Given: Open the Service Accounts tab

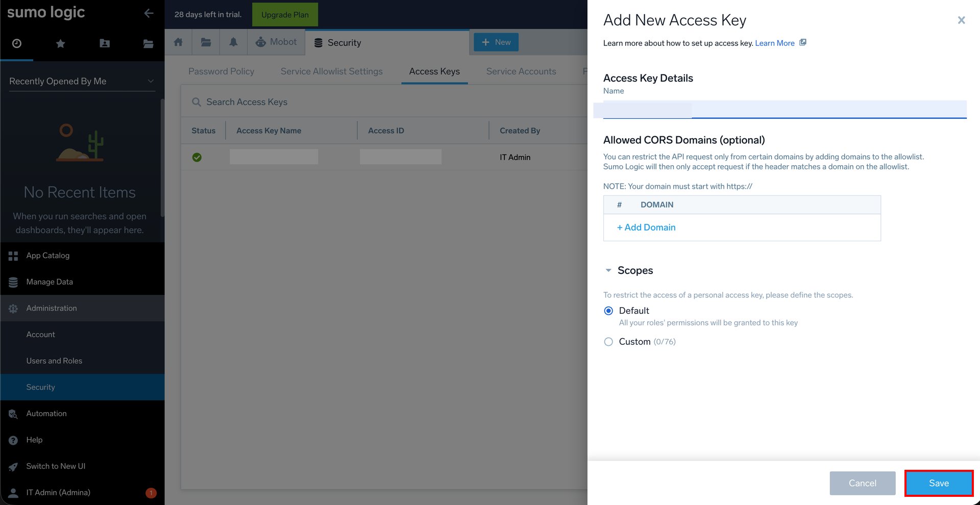Looking at the screenshot, I should pos(521,71).
